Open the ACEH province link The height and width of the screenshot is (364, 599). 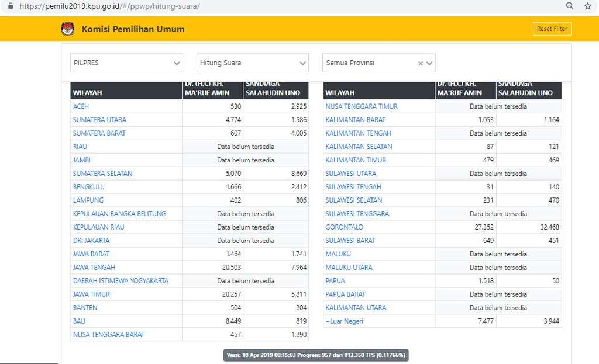(x=81, y=106)
